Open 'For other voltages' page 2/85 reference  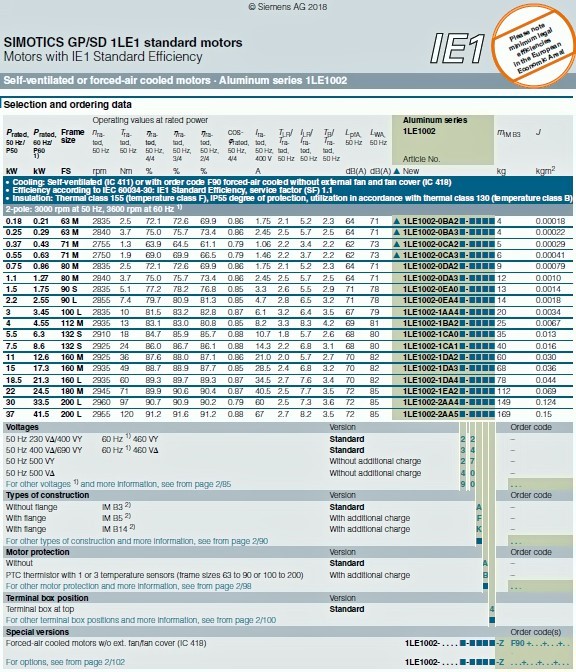[118, 484]
